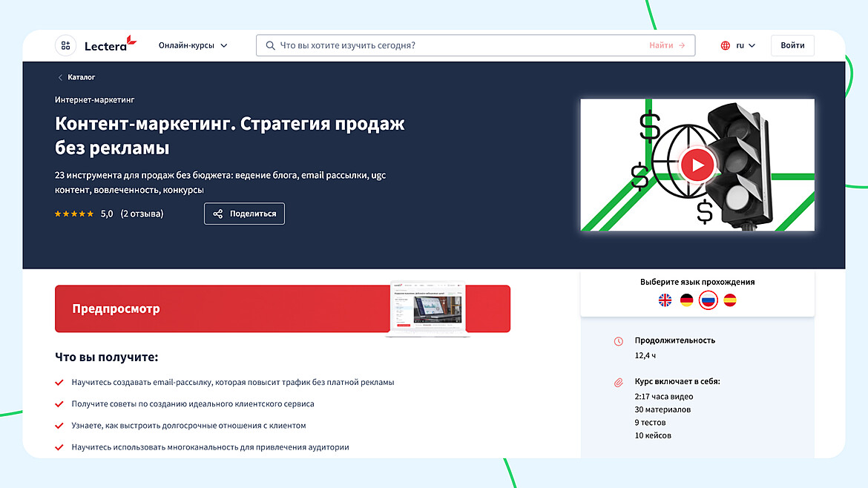
Task: Click the globe language icon
Action: pos(725,45)
